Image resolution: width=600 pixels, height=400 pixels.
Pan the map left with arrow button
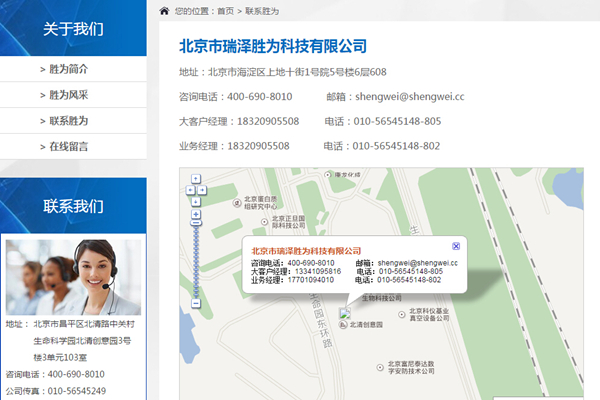coord(190,190)
